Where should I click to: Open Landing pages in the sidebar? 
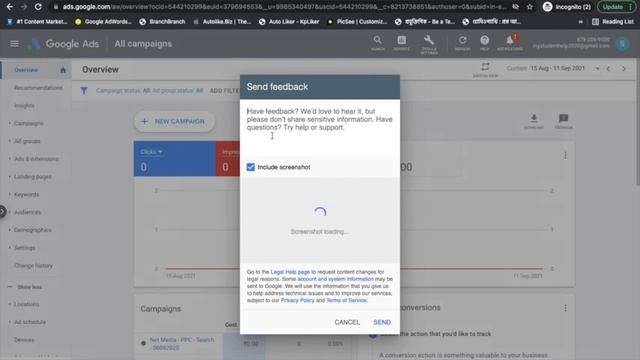pos(33,177)
